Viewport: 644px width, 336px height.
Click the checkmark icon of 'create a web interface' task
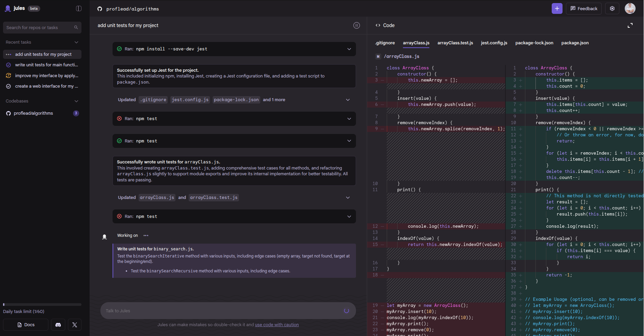8,86
